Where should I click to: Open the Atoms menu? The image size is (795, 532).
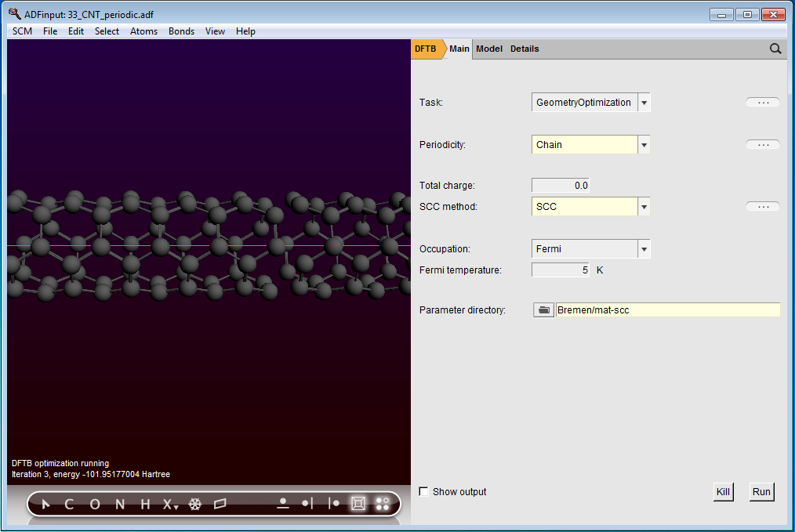(144, 31)
